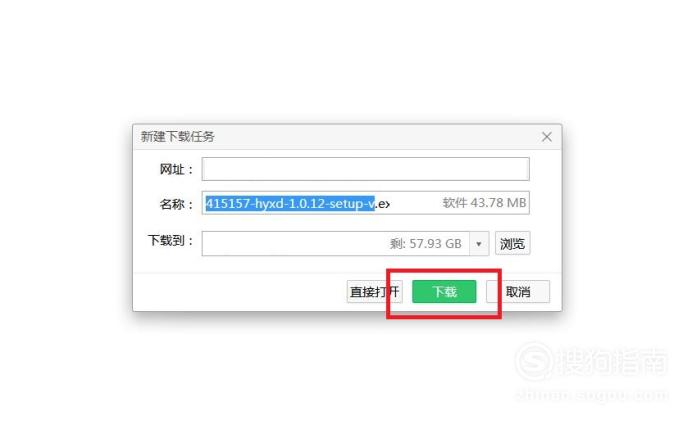692x429 pixels.
Task: Click the Sogou circular S logo watermark
Action: [534, 361]
